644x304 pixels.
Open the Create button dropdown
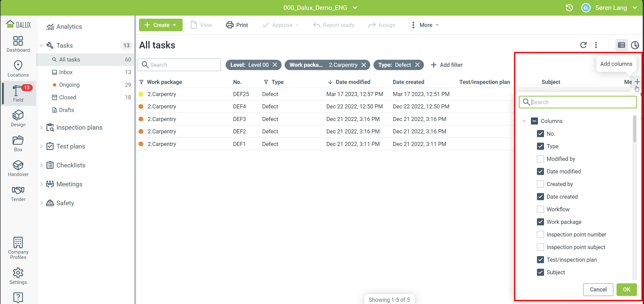tap(174, 25)
